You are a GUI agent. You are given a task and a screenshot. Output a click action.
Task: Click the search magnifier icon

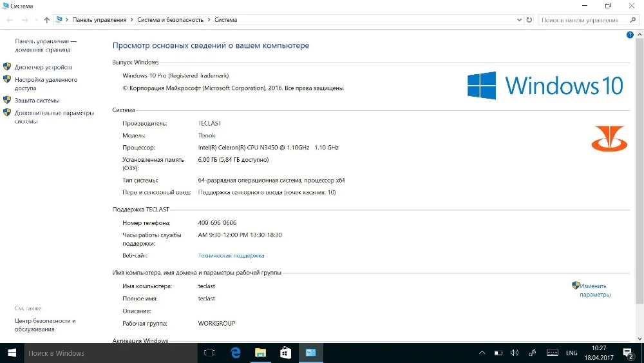pyautogui.click(x=633, y=20)
